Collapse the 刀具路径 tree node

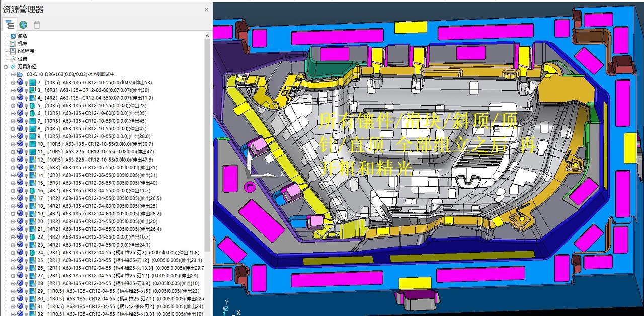coord(6,67)
